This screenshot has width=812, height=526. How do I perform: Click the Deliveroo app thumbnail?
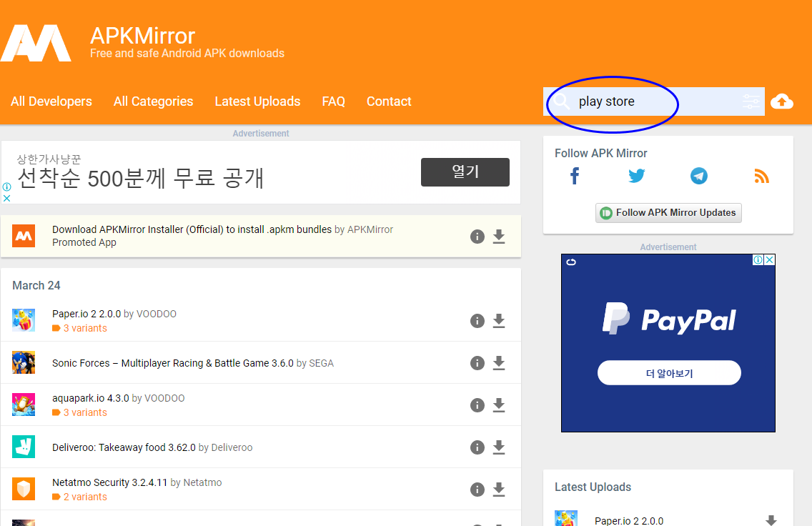pyautogui.click(x=24, y=447)
